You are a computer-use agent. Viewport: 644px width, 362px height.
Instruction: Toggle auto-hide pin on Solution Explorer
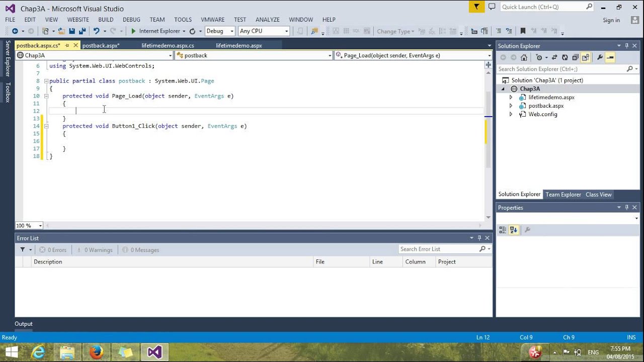[627, 46]
